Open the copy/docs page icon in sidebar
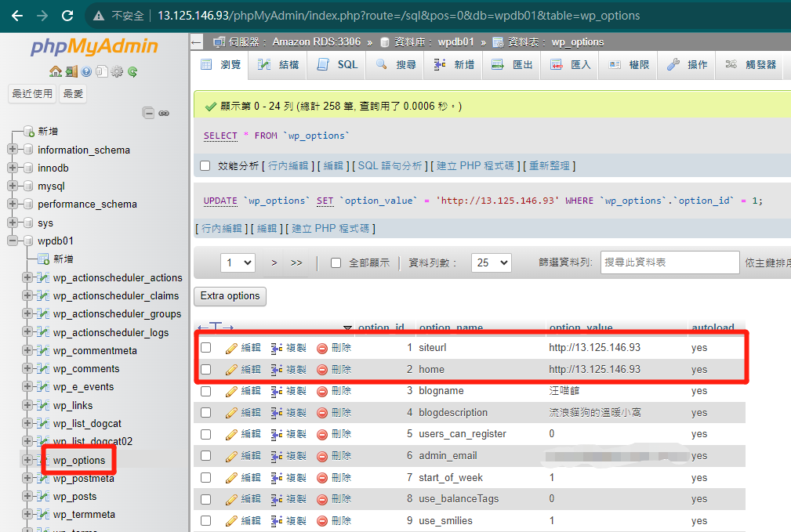This screenshot has width=791, height=532. 101,71
